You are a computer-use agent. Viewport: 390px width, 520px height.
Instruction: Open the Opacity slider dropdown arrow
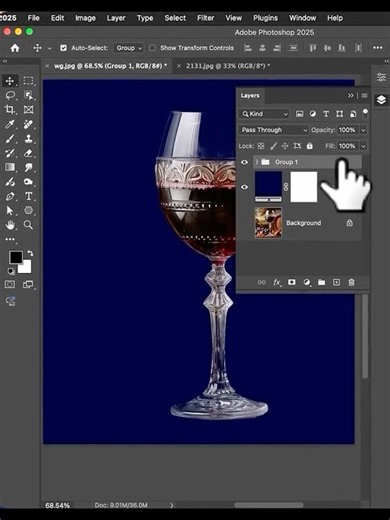tap(363, 130)
